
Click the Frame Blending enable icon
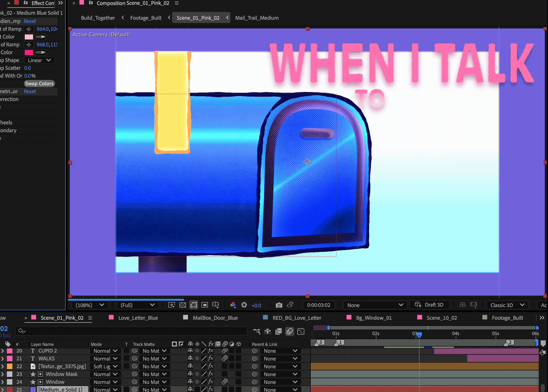click(278, 331)
